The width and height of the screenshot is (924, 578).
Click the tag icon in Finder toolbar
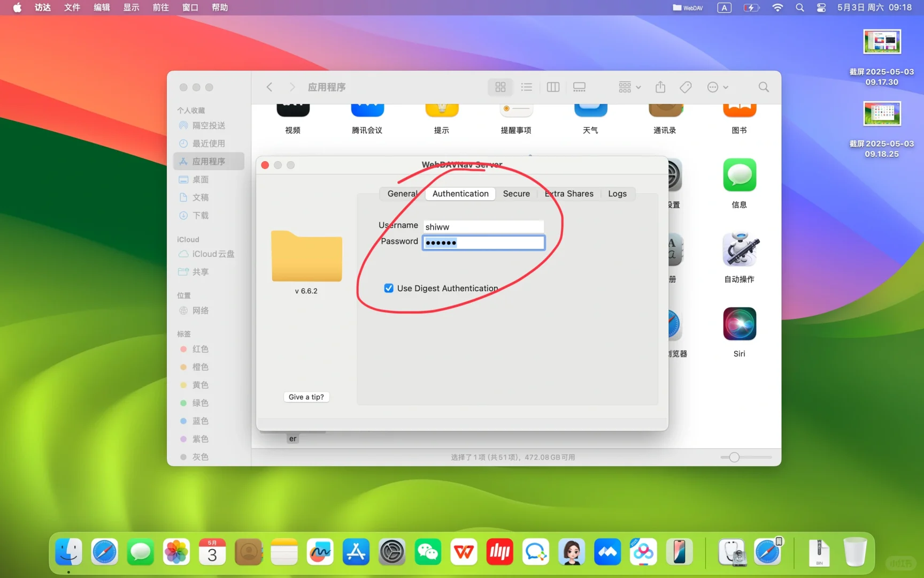[686, 87]
